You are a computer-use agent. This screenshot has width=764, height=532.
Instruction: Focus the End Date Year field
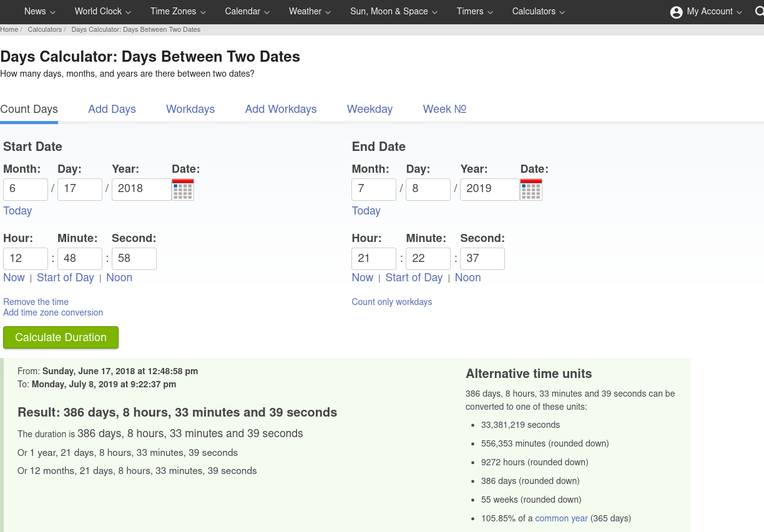pos(490,190)
